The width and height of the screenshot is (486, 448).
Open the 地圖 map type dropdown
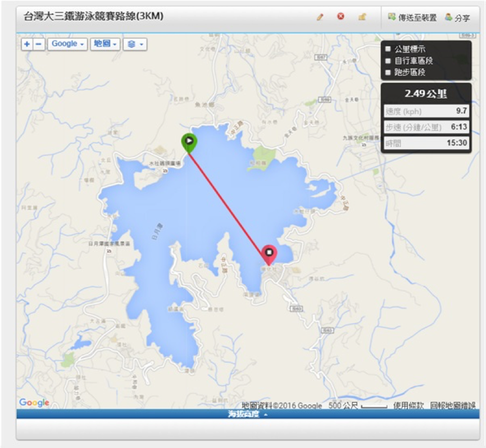point(105,44)
